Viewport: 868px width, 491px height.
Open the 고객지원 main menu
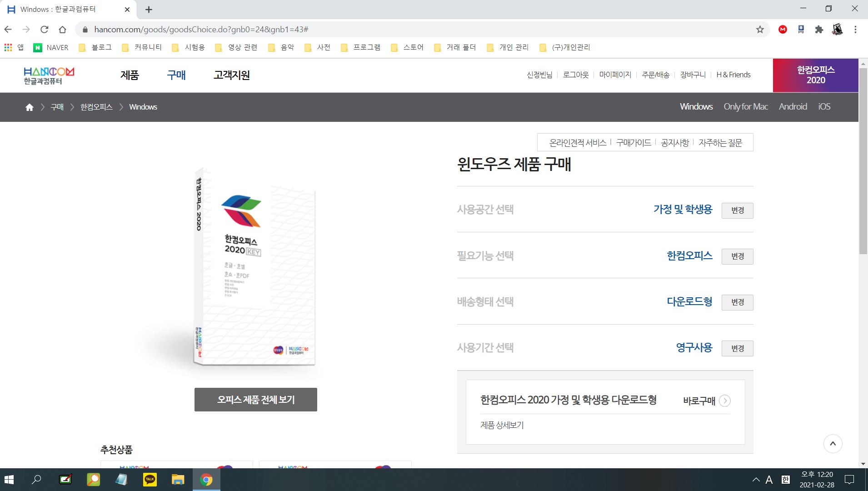pyautogui.click(x=232, y=75)
